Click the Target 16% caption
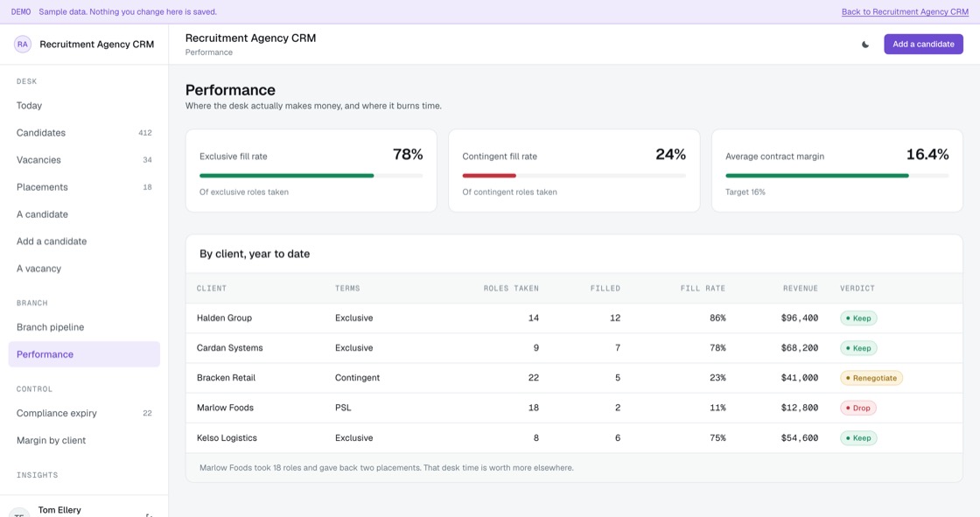 [745, 192]
